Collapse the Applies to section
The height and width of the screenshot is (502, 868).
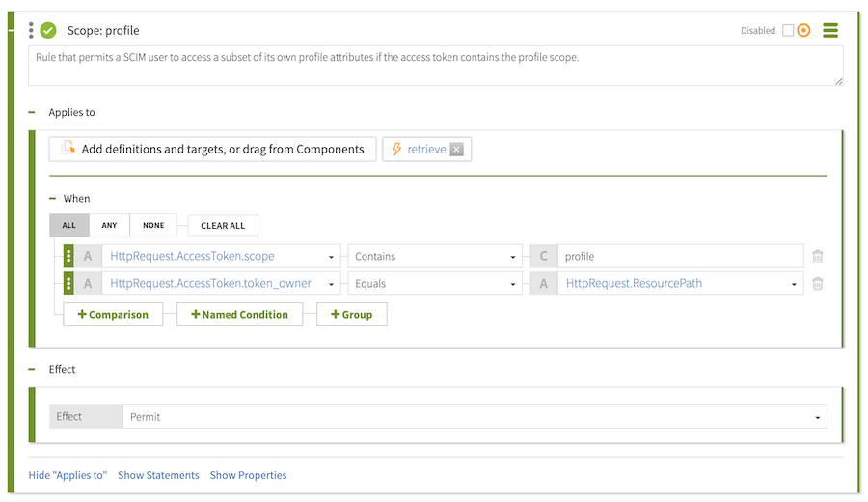click(x=32, y=113)
